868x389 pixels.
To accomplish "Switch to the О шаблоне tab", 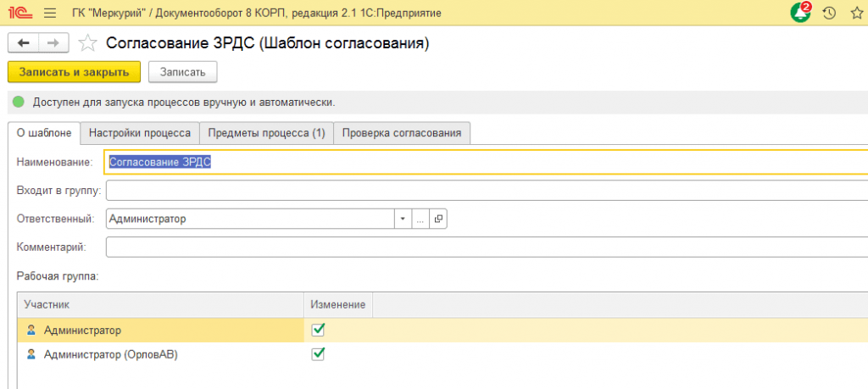I will click(44, 133).
